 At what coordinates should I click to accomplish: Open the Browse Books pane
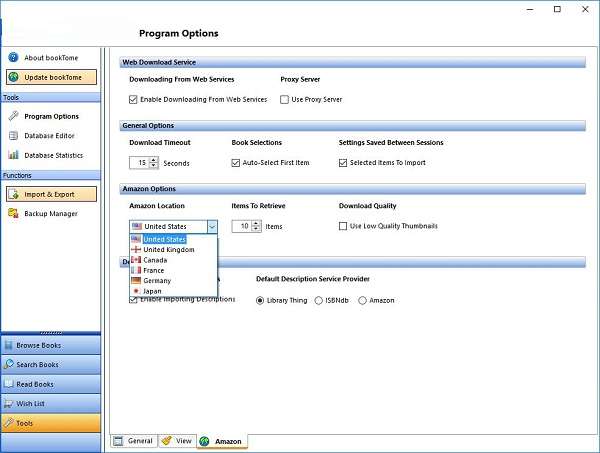point(51,345)
